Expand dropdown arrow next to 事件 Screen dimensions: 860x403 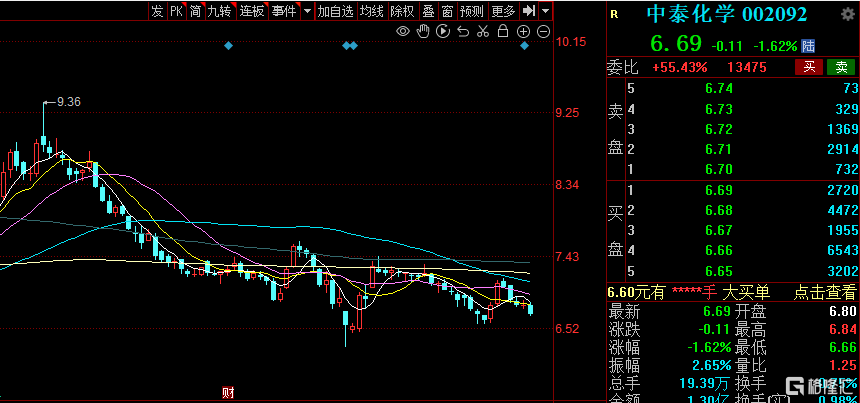pyautogui.click(x=307, y=10)
